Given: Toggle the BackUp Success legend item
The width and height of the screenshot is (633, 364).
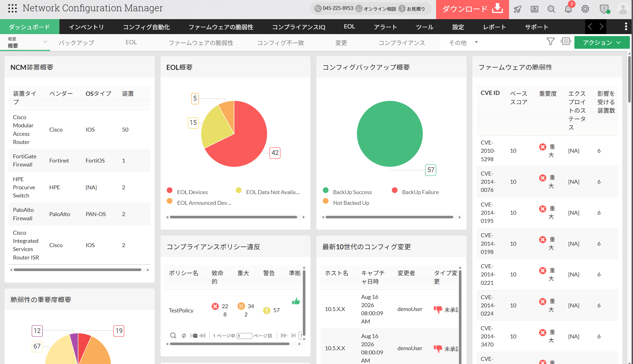Looking at the screenshot, I should coord(347,192).
